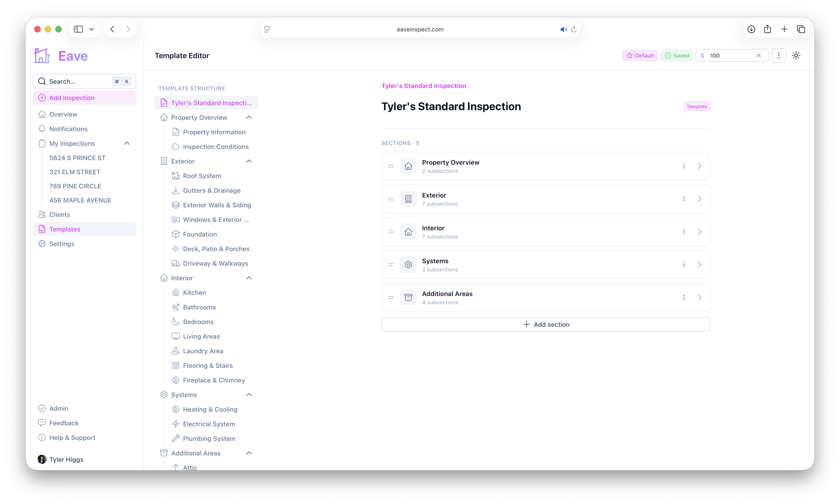Open a new tab with the plus icon
Screen dimensions: 840x504
coord(784,29)
